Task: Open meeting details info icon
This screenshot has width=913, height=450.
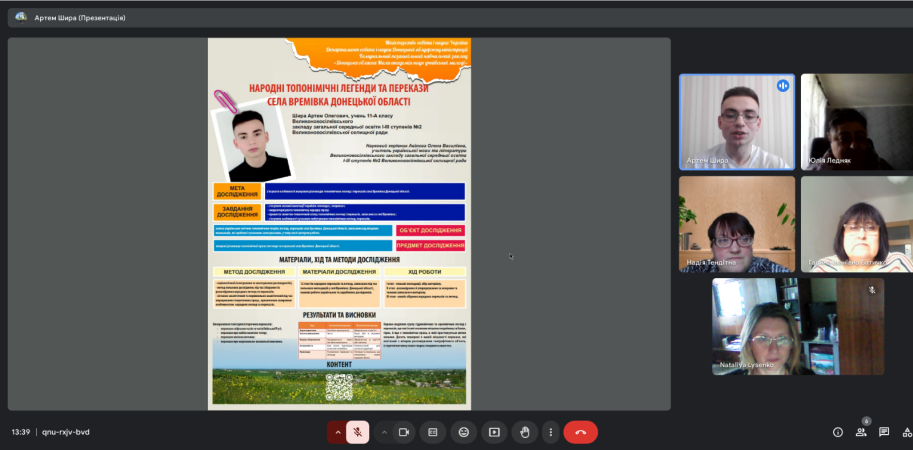Action: pyautogui.click(x=838, y=432)
